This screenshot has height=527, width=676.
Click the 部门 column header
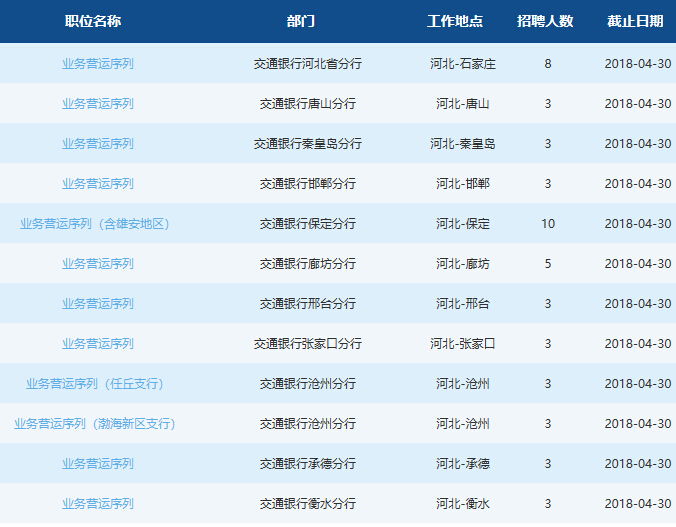301,21
